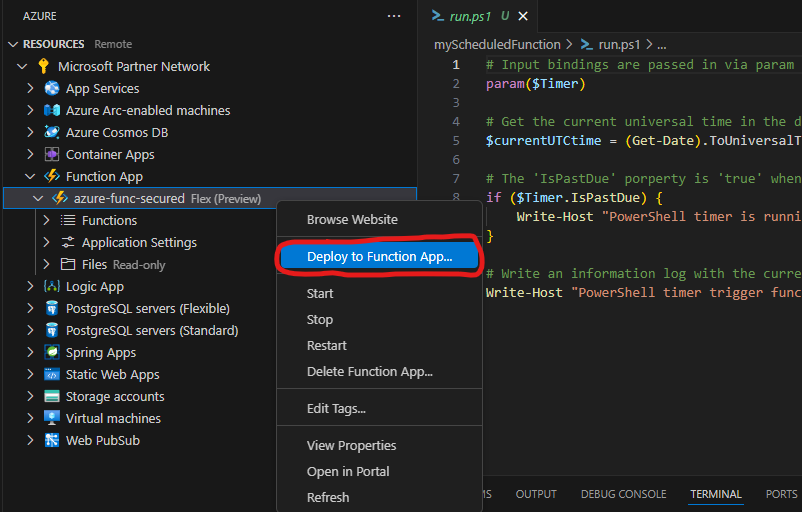Click the App Services globe icon
The image size is (802, 512).
click(52, 88)
